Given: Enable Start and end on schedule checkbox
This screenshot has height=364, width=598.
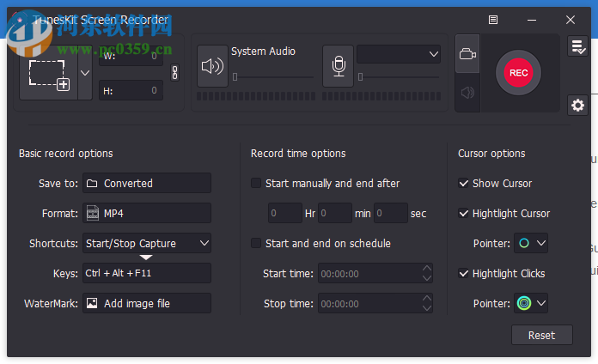Looking at the screenshot, I should click(x=256, y=243).
